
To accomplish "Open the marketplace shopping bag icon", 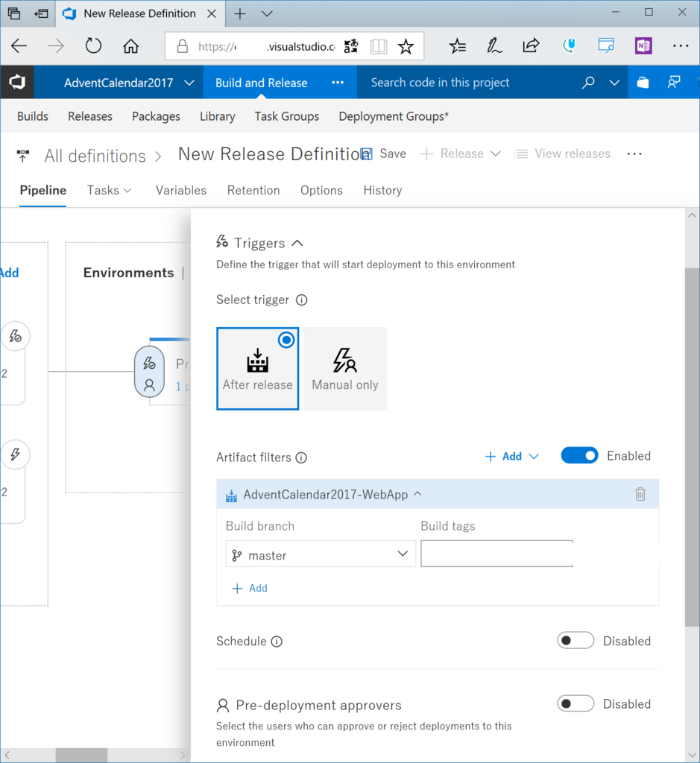I will (x=643, y=82).
